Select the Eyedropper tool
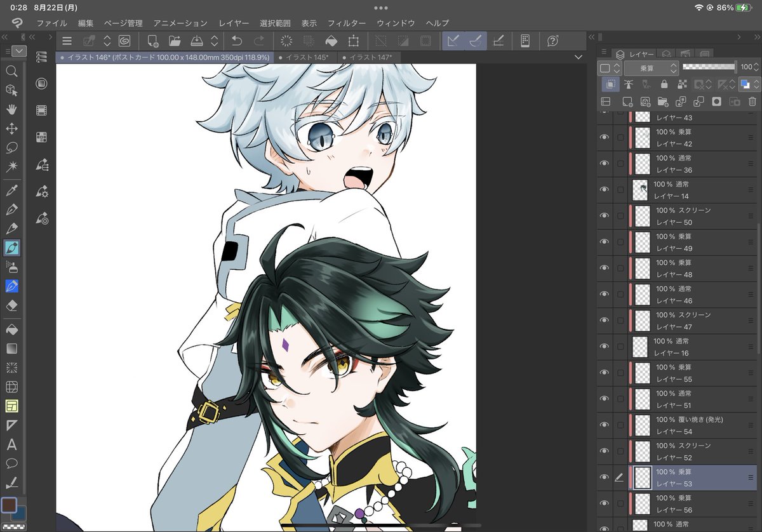 coord(11,190)
